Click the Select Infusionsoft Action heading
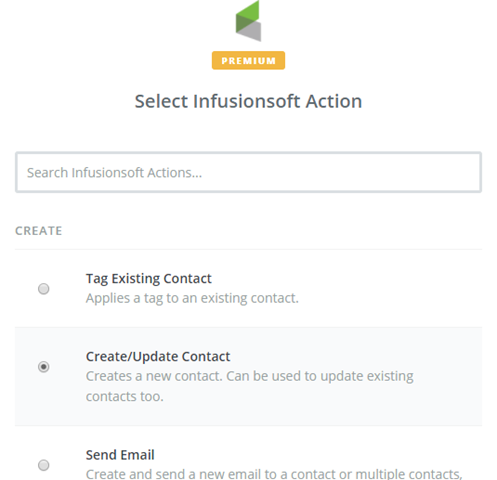Viewport: 497px width, 480px height. click(248, 101)
